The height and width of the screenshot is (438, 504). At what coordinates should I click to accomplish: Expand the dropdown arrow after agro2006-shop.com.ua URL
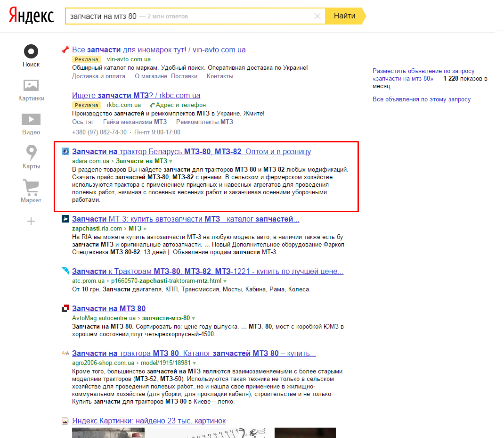point(195,364)
